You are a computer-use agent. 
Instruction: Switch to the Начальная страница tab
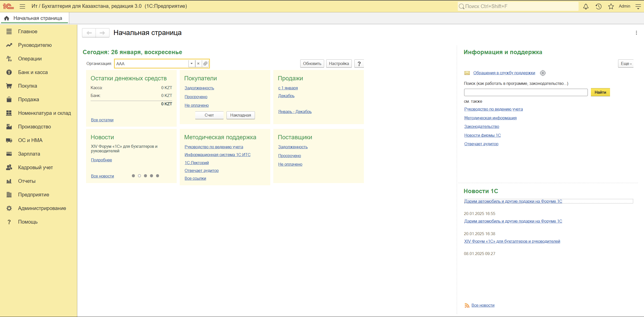pyautogui.click(x=35, y=18)
